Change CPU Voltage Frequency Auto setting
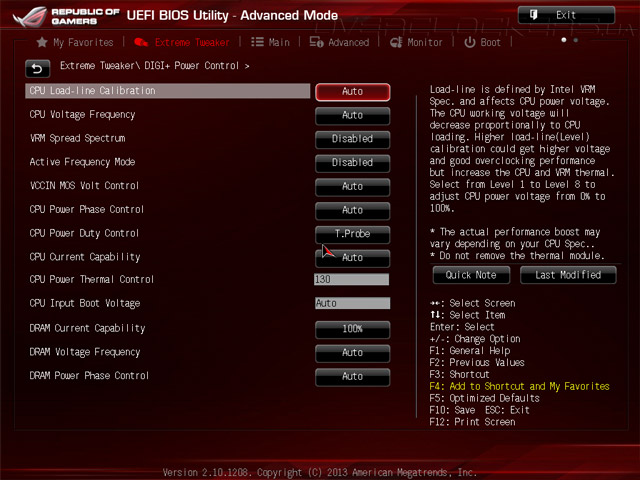The height and width of the screenshot is (480, 640). pos(353,116)
